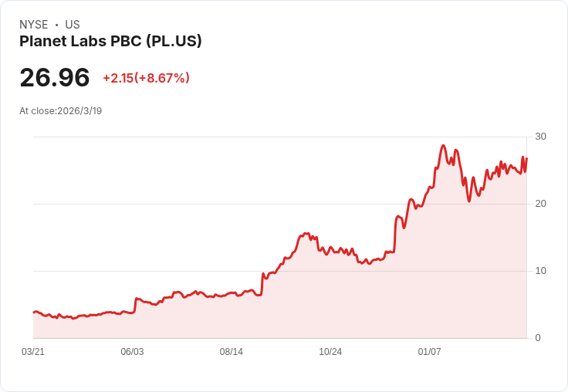Click the 03/21 date axis label

coord(33,352)
